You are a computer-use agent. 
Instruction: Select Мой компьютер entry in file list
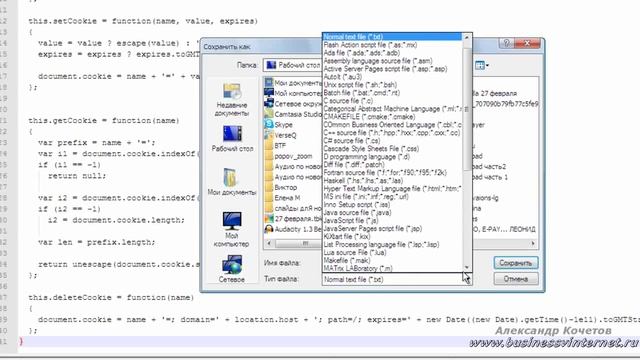293,93
